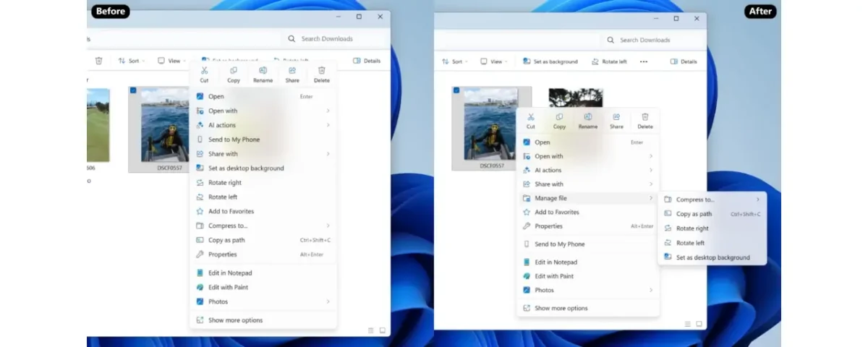The height and width of the screenshot is (347, 868).
Task: Click the thumbnail view icon at the bottom of the After window
Action: pos(699,324)
